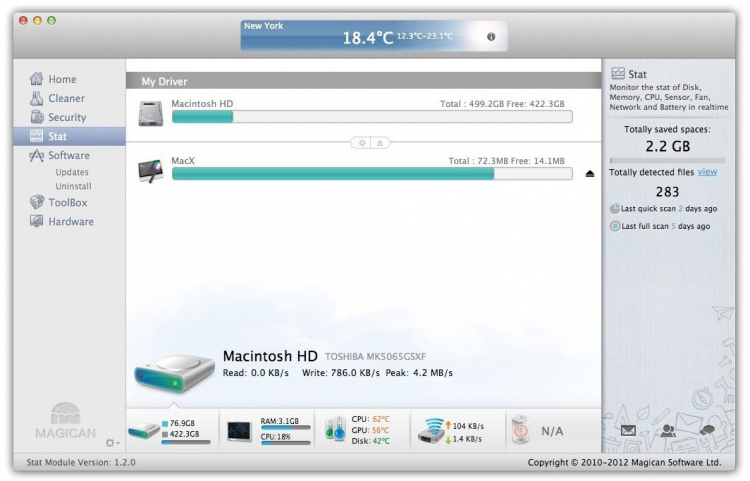The width and height of the screenshot is (750, 481).
Task: Click Macintosh HD usage bar
Action: [x=372, y=117]
